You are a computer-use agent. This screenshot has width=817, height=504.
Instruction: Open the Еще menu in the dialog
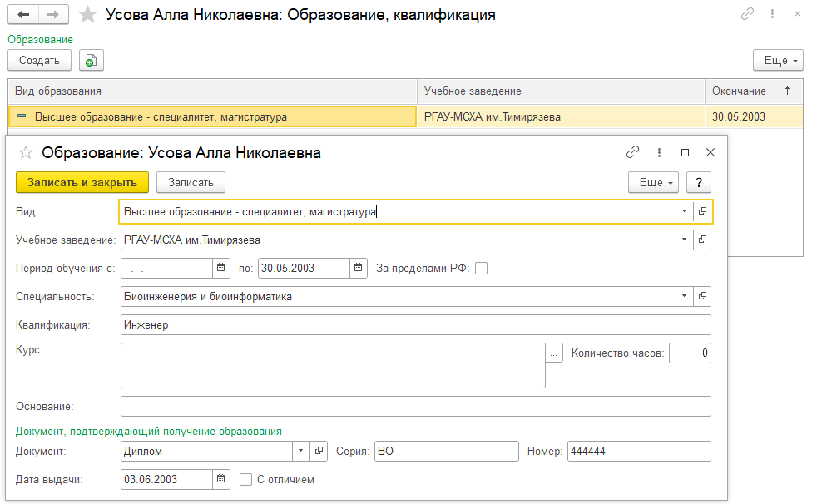653,182
